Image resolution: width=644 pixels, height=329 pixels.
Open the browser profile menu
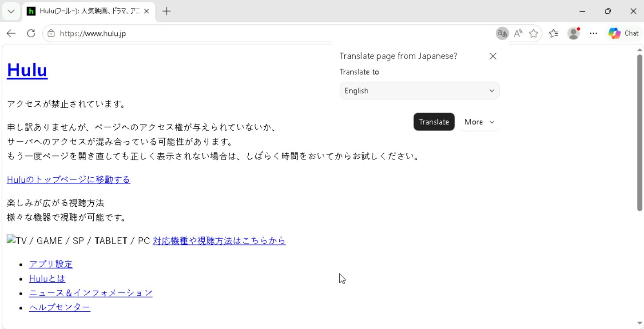pos(574,33)
